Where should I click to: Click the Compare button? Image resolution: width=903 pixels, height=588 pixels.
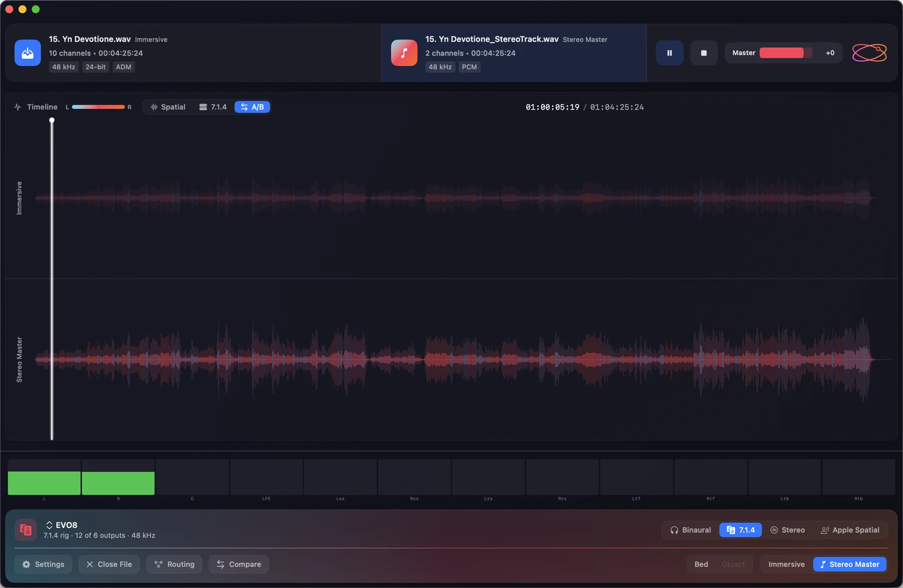pos(239,564)
